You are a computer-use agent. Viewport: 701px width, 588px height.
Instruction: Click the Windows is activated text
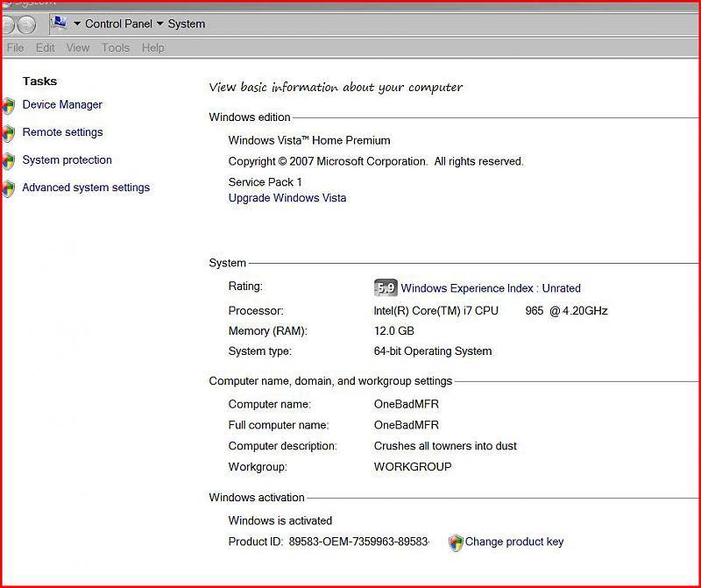280,521
